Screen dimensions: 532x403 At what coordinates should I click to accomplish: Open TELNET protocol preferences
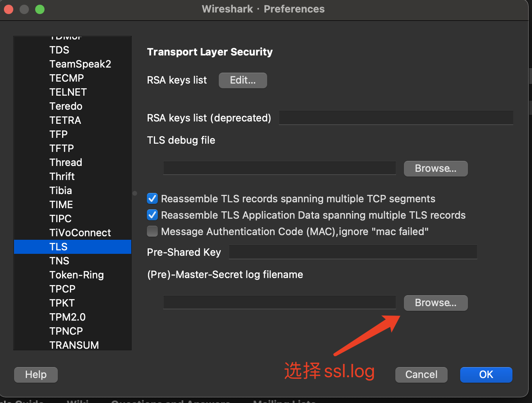click(x=68, y=92)
